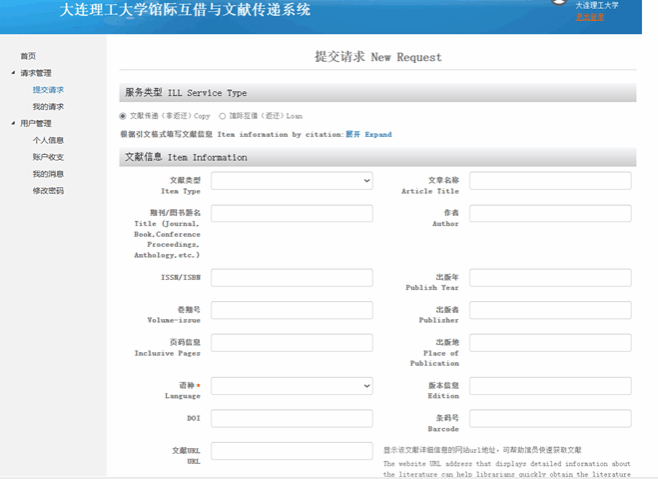
Task: Click the 出版年 Publish Year field
Action: coord(550,277)
